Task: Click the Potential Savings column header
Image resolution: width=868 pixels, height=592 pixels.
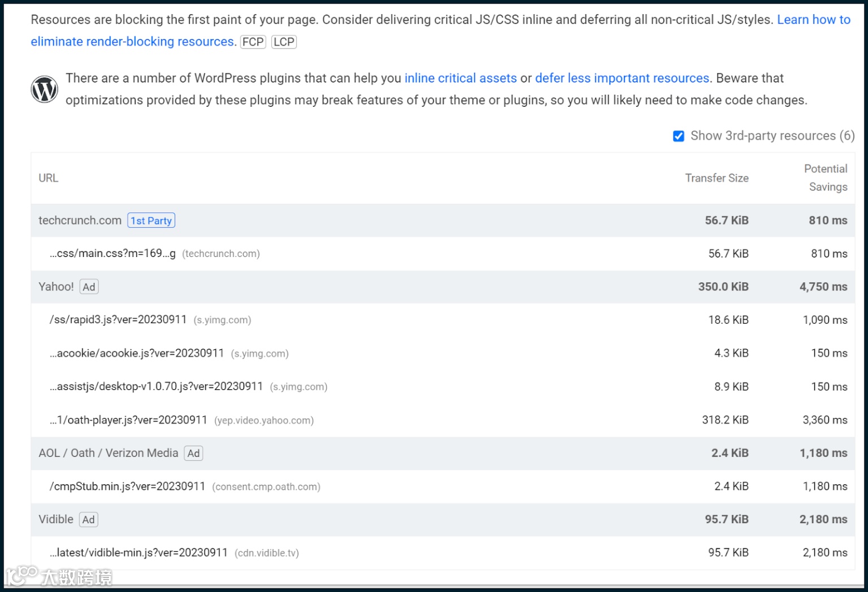Action: 826,178
